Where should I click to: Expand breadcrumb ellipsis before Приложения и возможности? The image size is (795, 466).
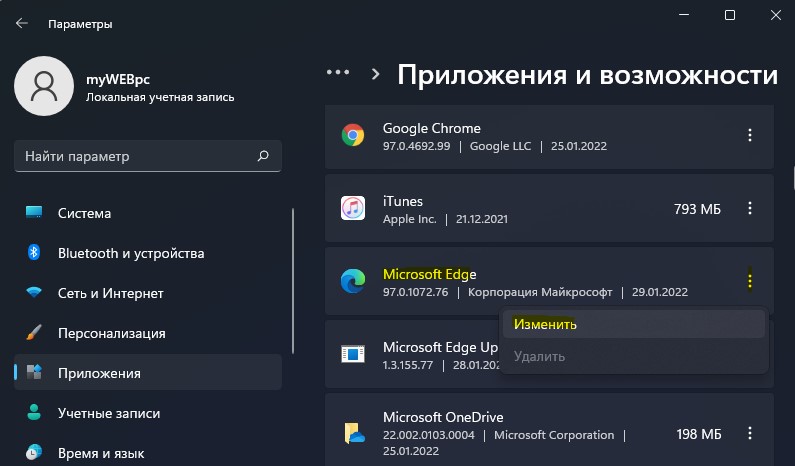[338, 73]
